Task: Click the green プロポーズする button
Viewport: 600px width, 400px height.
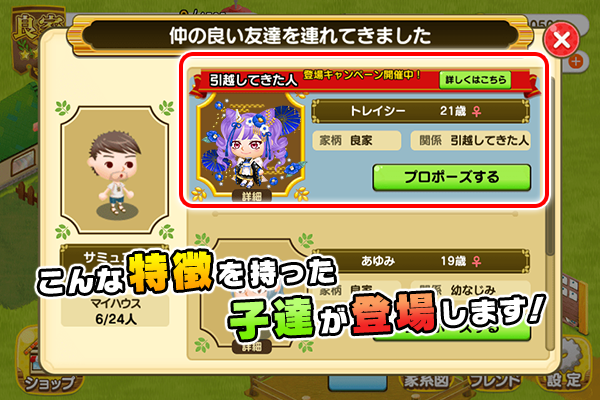Action: 452,177
